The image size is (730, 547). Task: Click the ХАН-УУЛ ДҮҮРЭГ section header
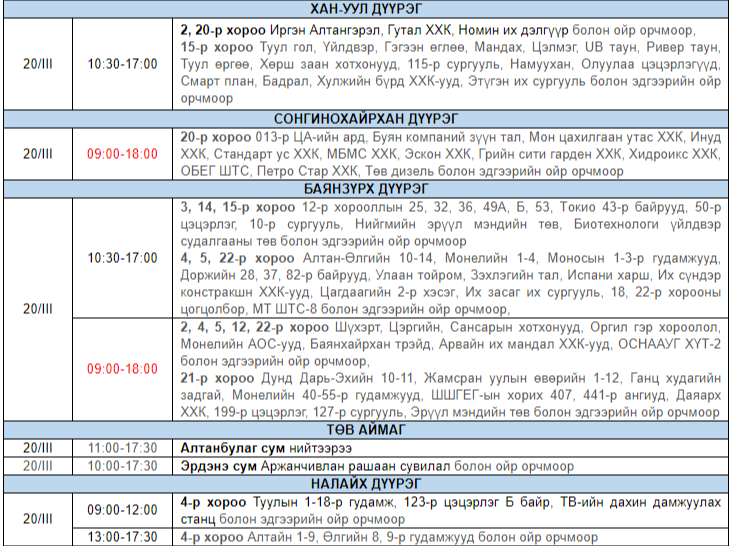(364, 8)
